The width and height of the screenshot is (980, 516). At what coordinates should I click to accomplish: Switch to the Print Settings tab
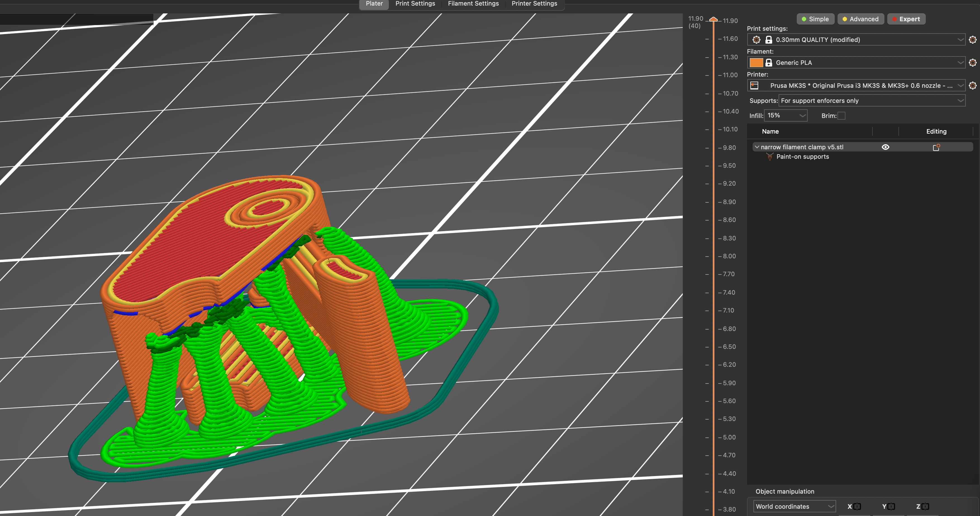(415, 4)
